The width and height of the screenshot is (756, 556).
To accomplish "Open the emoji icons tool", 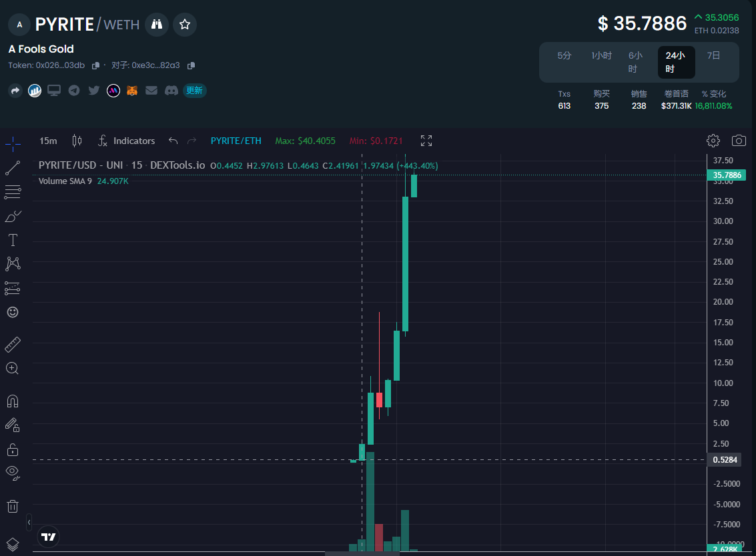I will [x=13, y=312].
